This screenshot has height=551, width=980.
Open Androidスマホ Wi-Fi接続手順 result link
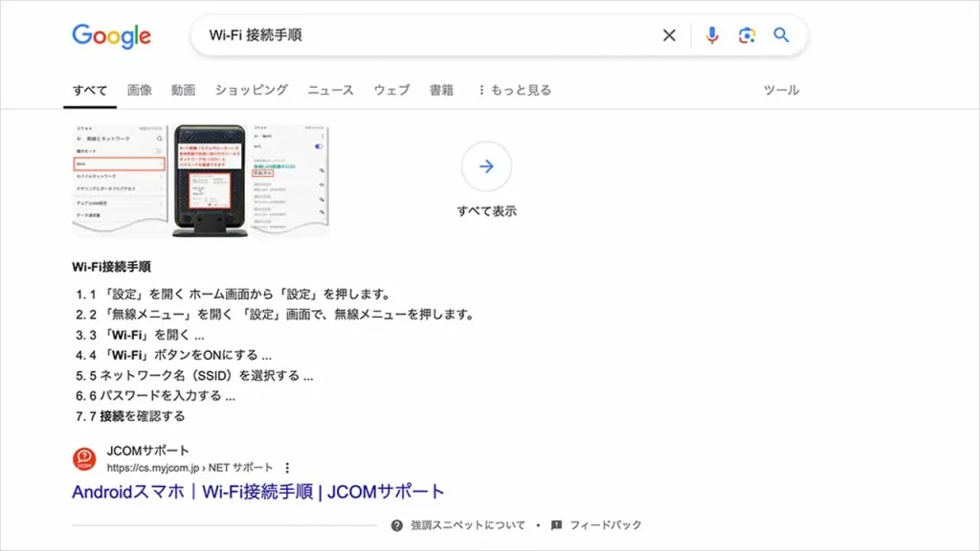point(258,492)
